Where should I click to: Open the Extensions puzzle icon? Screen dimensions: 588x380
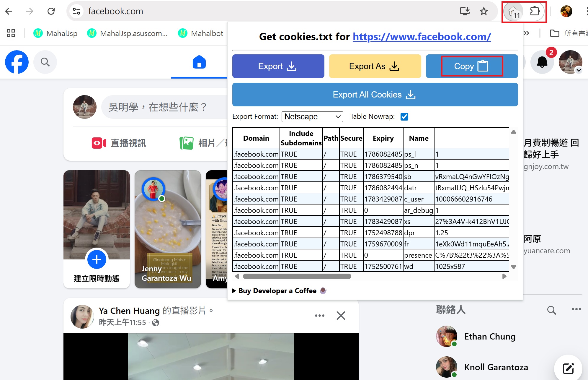coord(535,11)
